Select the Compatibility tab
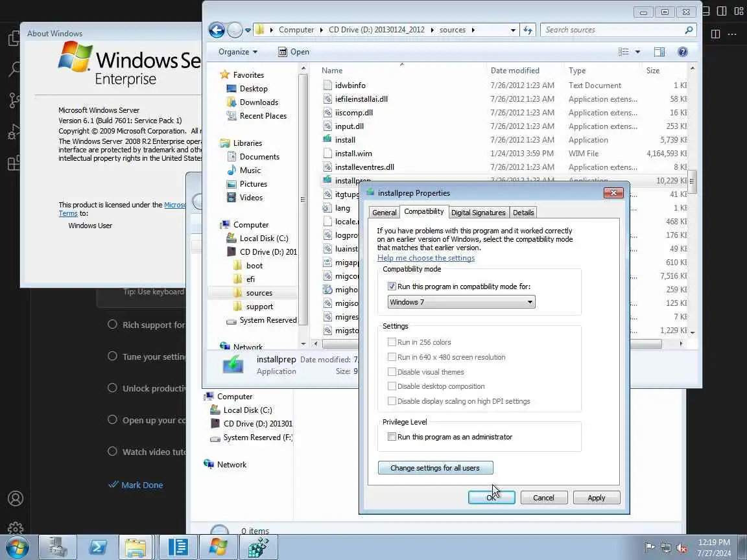This screenshot has height=560, width=747. pos(423,211)
